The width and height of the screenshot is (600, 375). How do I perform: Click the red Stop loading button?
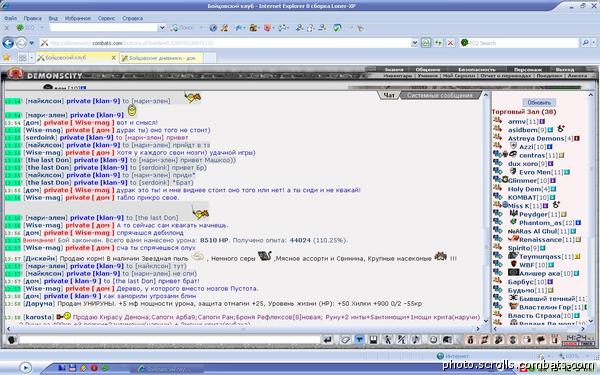450,43
